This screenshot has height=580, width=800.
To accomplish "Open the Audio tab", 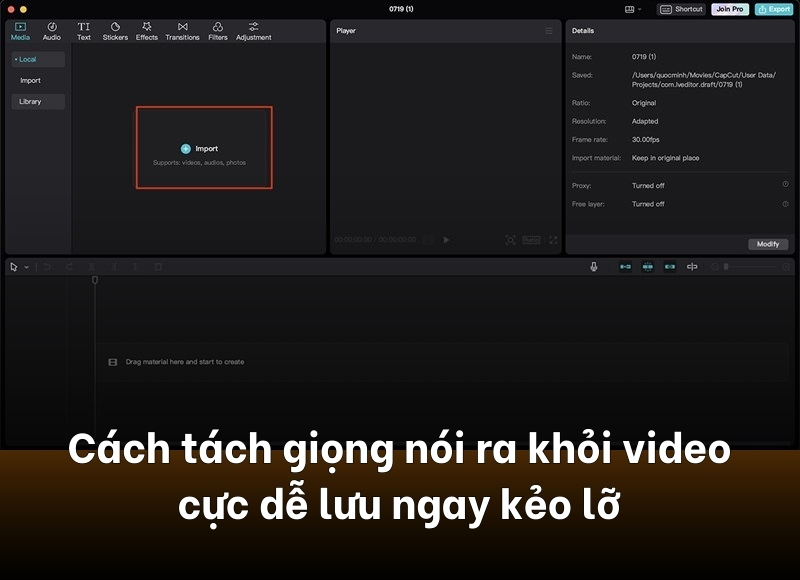I will tap(52, 31).
